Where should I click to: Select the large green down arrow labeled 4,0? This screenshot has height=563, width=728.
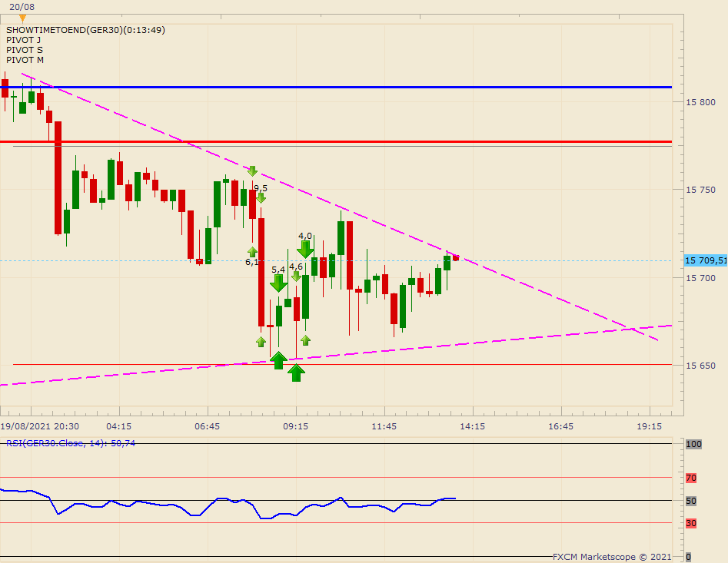(305, 250)
